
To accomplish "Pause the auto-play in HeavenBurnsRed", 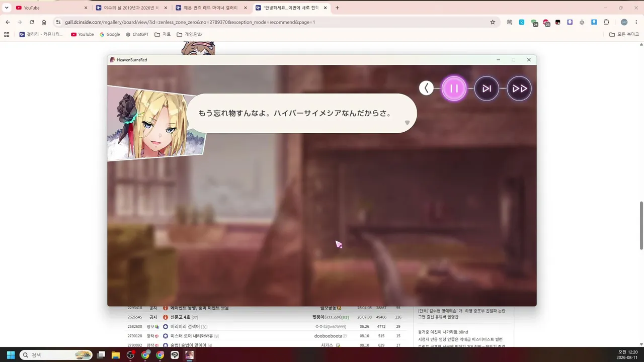I will 454,88.
